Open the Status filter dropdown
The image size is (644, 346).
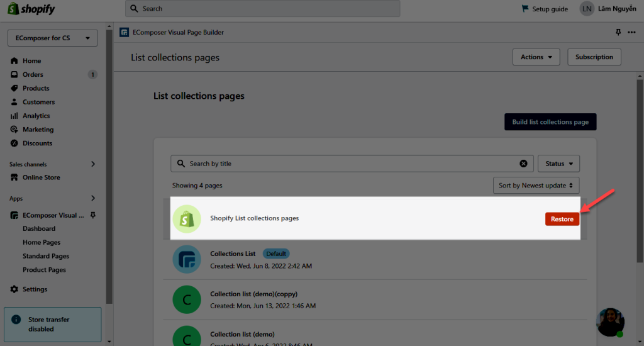(558, 164)
